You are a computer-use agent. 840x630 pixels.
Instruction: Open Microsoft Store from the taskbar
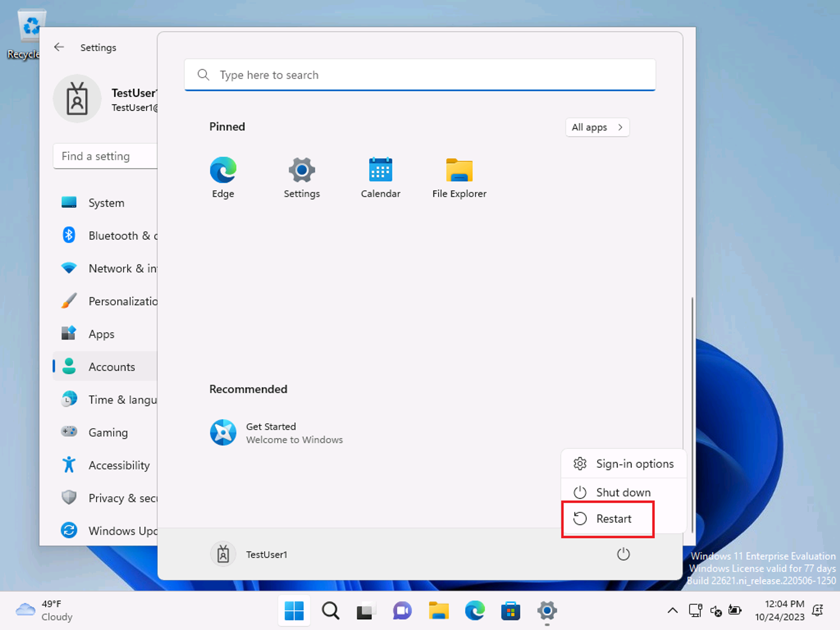click(x=511, y=611)
